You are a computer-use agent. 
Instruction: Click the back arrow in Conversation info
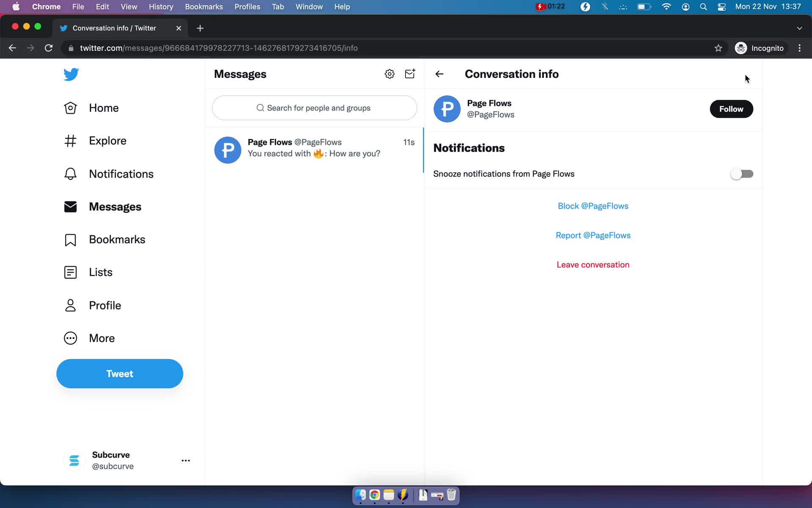pos(439,74)
